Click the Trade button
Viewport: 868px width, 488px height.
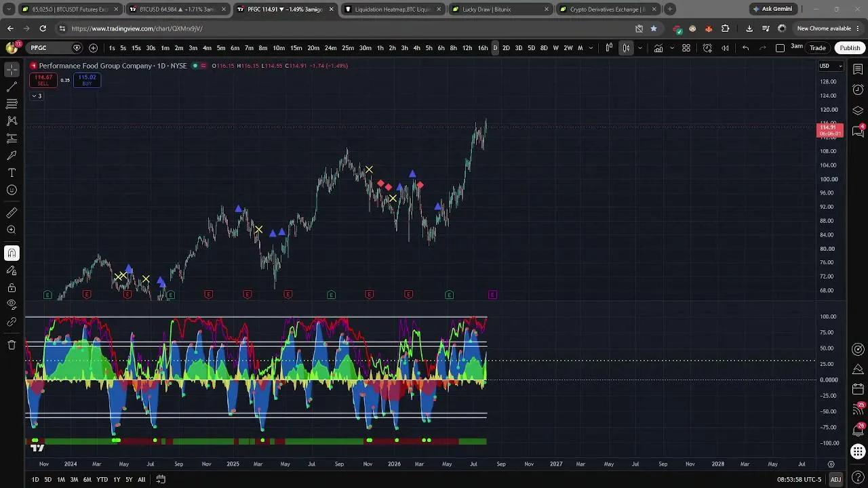pyautogui.click(x=818, y=48)
